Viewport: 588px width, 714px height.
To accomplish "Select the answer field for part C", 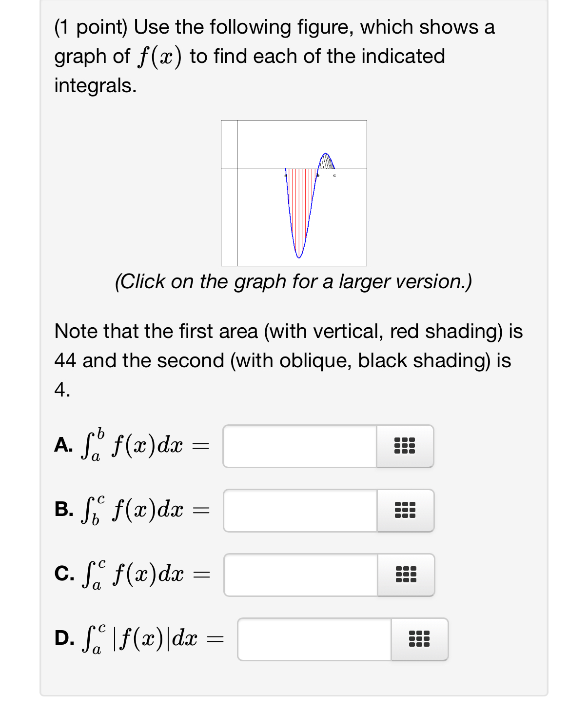I will coord(299,575).
